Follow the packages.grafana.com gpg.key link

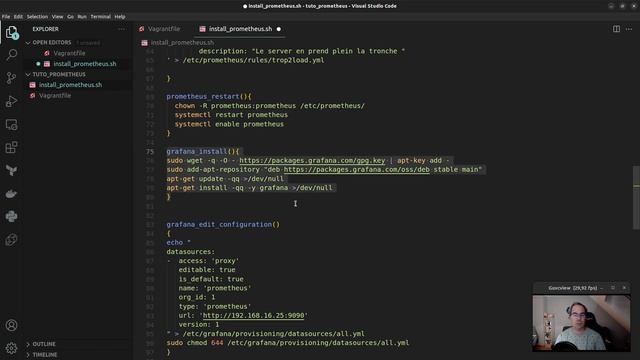tap(312, 160)
